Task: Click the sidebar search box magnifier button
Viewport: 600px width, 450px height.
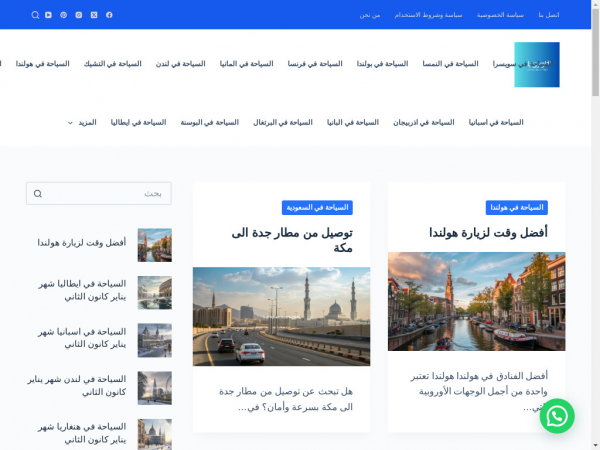Action: pyautogui.click(x=38, y=194)
